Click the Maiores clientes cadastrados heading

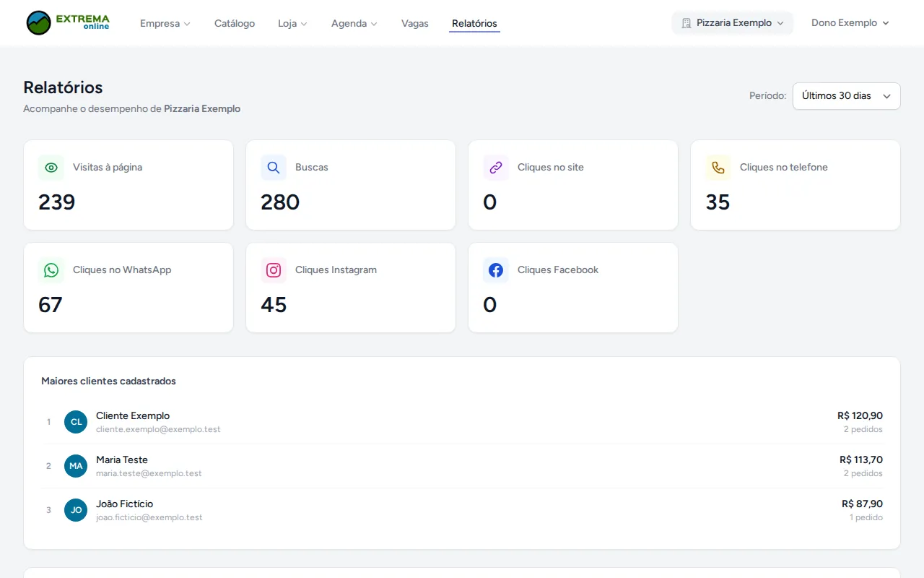tap(108, 381)
